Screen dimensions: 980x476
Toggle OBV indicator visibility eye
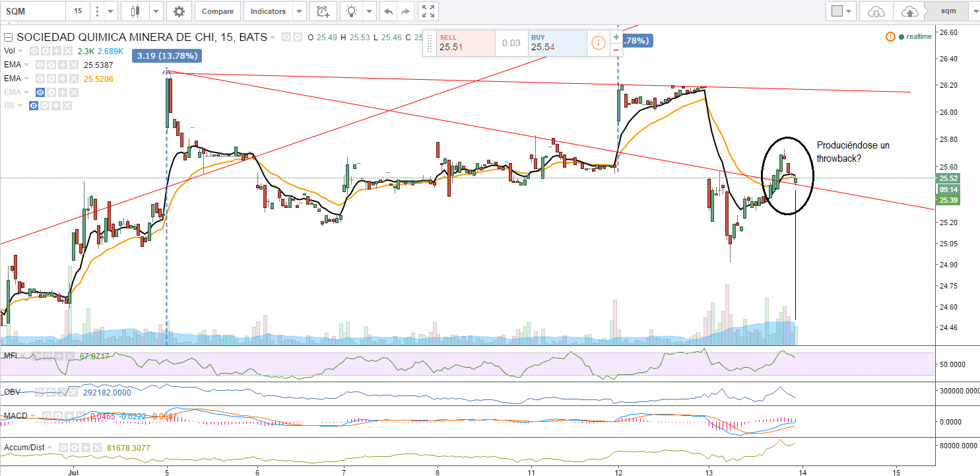[x=40, y=392]
